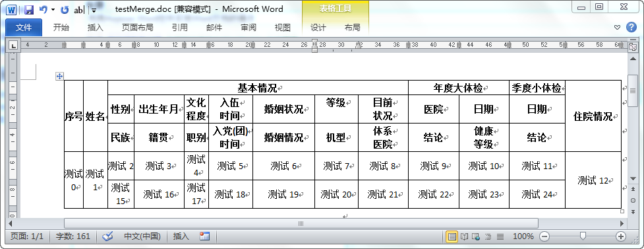Change language via 中文(中国)
The height and width of the screenshot is (249, 644).
click(x=142, y=236)
